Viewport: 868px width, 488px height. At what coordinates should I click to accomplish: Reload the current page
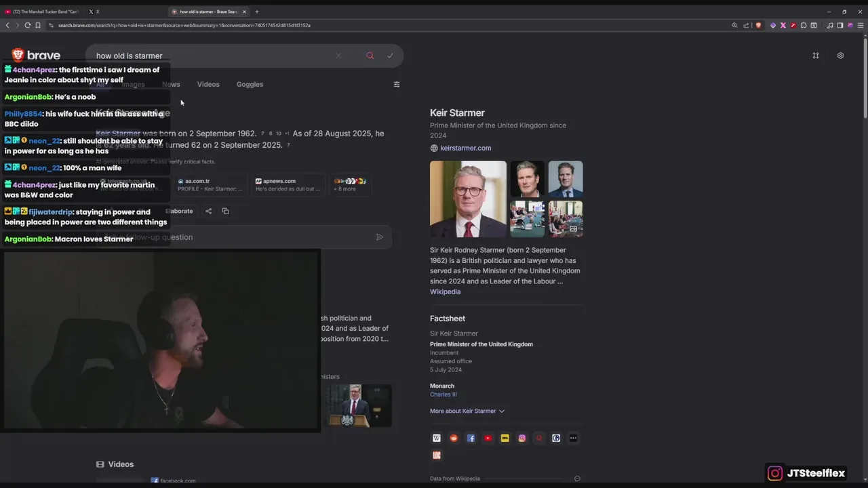(28, 25)
